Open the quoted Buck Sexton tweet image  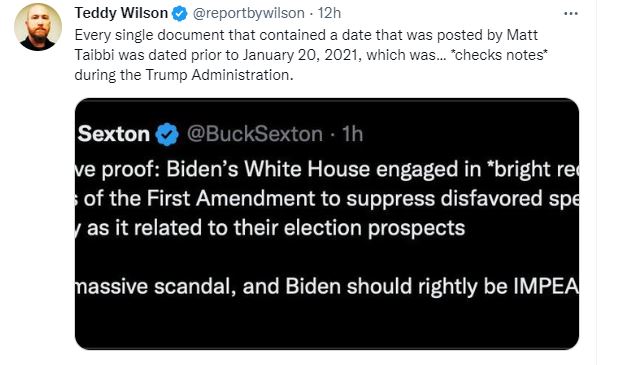(x=327, y=224)
